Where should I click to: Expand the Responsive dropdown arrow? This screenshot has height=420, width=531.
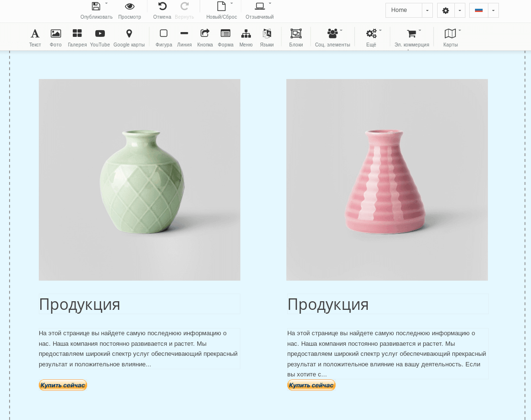(x=270, y=3)
